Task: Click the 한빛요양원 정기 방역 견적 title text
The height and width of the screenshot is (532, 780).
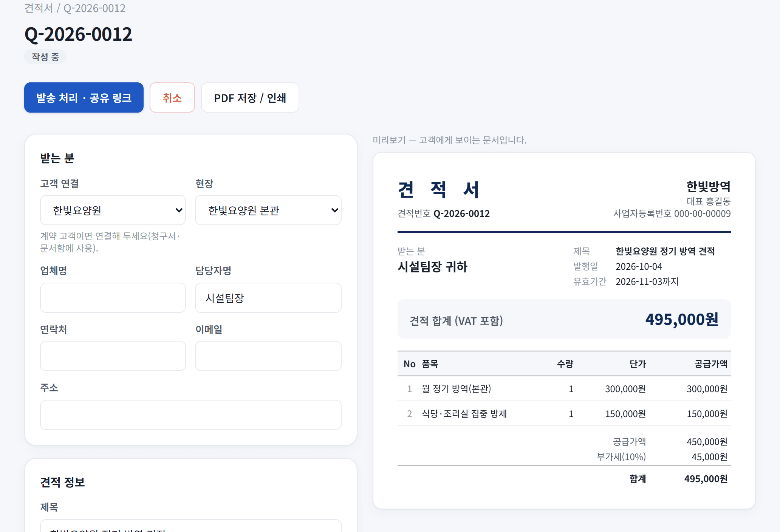Action: click(665, 251)
